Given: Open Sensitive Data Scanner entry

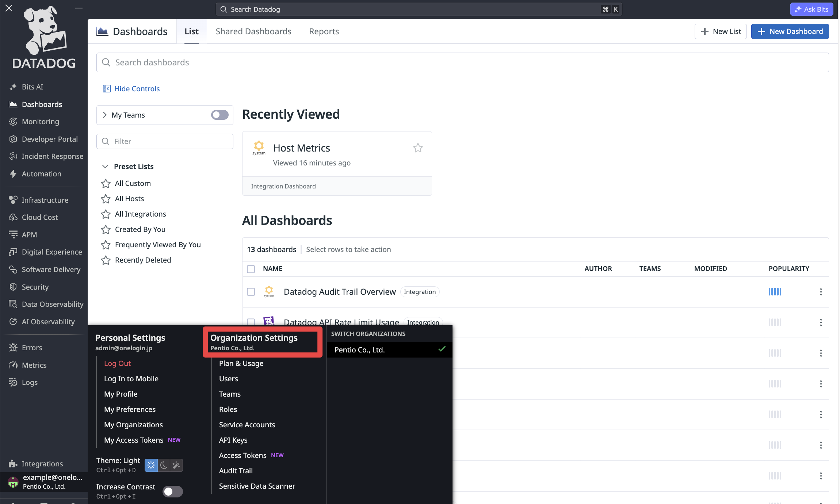Looking at the screenshot, I should [257, 486].
